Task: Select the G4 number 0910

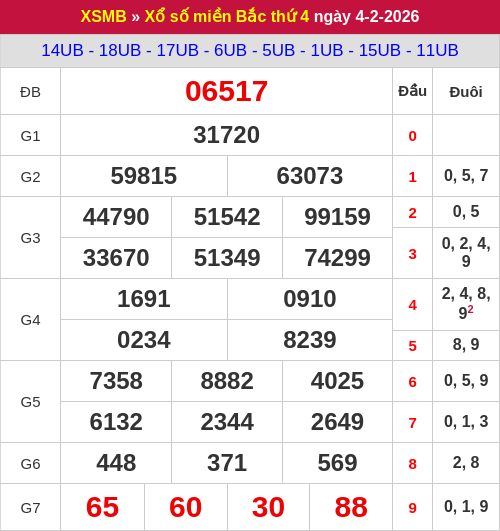Action: coord(310,299)
